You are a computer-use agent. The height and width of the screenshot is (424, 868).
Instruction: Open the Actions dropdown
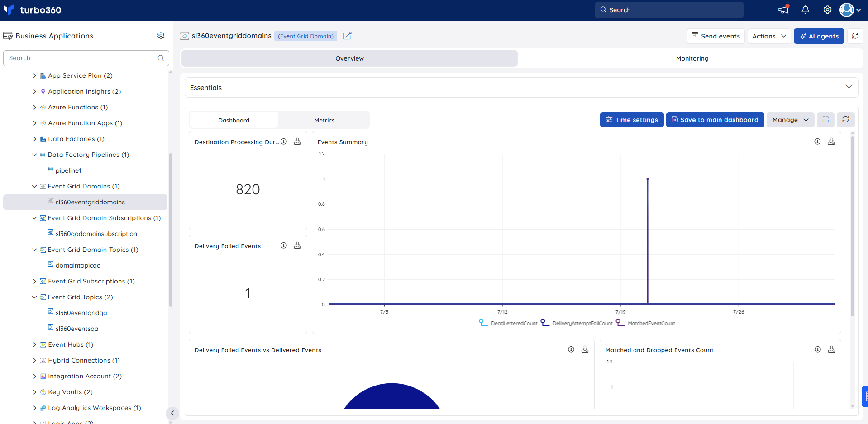coord(769,36)
